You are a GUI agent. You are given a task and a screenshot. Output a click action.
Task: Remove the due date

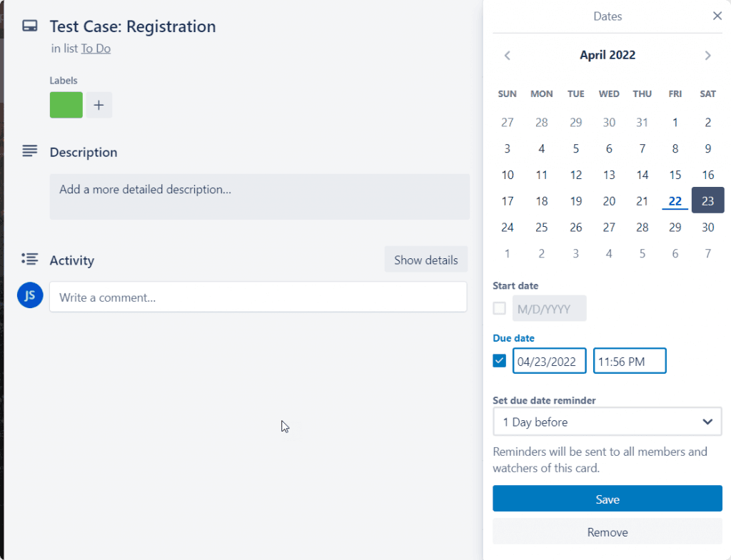click(607, 531)
